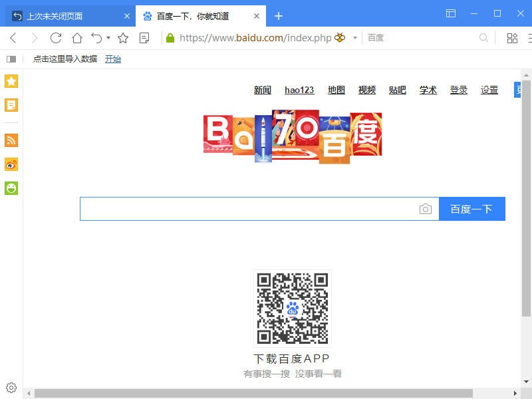Viewport: 532px width, 399px height.
Task: Click the bee icon in address bar
Action: pyautogui.click(x=340, y=37)
